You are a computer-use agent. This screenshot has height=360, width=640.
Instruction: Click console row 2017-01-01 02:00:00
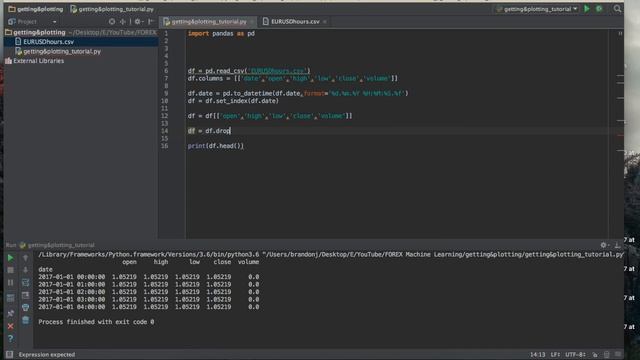tap(149, 292)
